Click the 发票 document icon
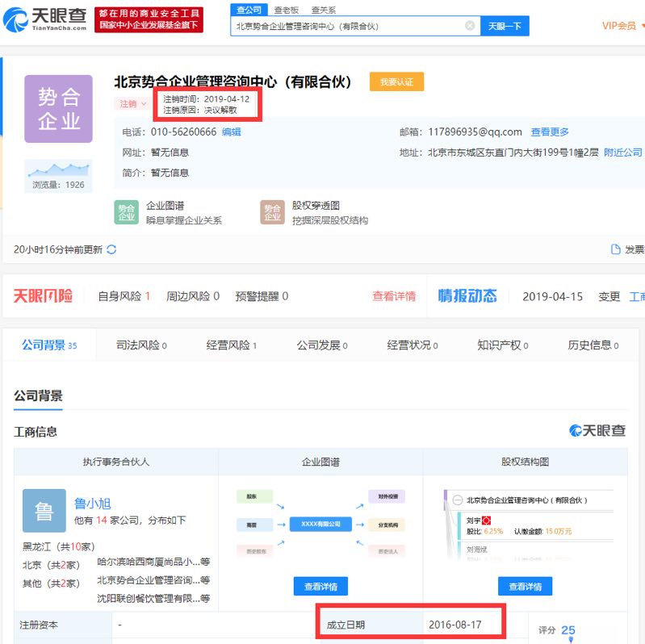This screenshot has width=645, height=644. point(615,249)
